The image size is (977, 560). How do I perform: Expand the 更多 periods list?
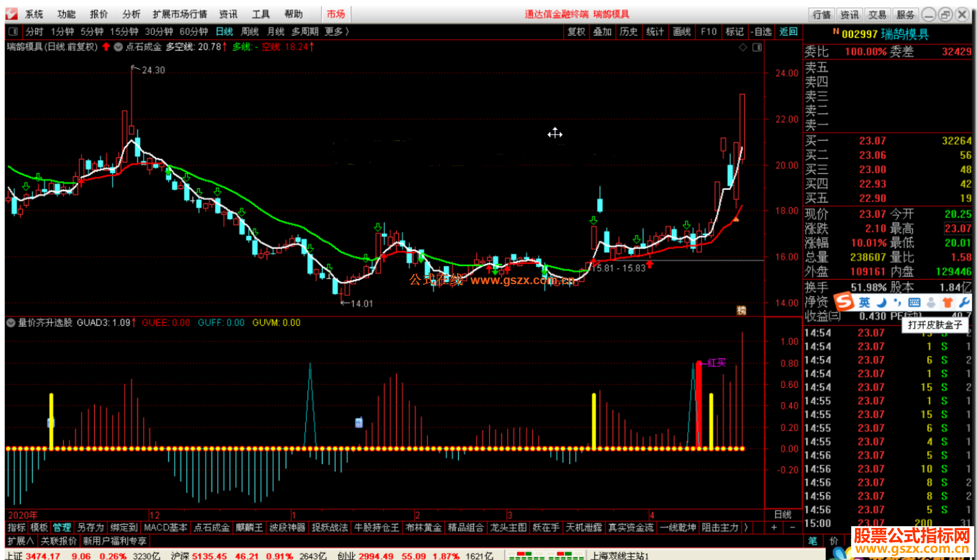[337, 32]
